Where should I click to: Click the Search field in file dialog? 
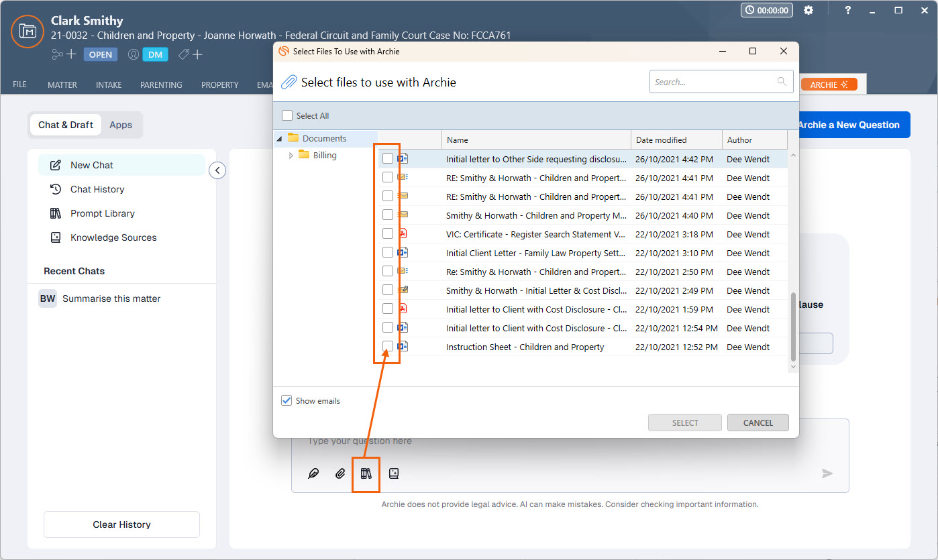point(714,82)
